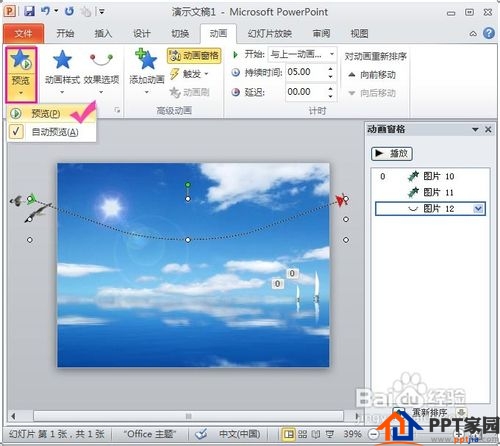The image size is (500, 446).
Task: Toggle the 动画窗格 animation pane button
Action: click(x=194, y=56)
